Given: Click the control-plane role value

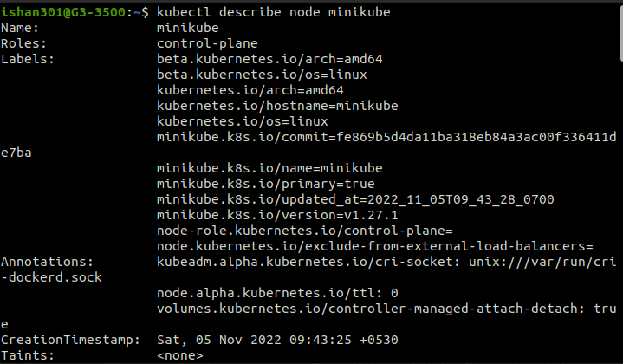Looking at the screenshot, I should click(x=207, y=43).
